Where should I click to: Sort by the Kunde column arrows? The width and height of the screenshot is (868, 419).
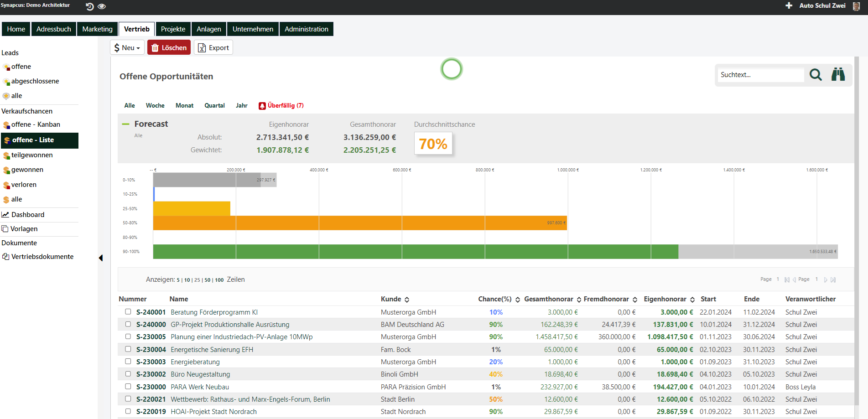407,300
